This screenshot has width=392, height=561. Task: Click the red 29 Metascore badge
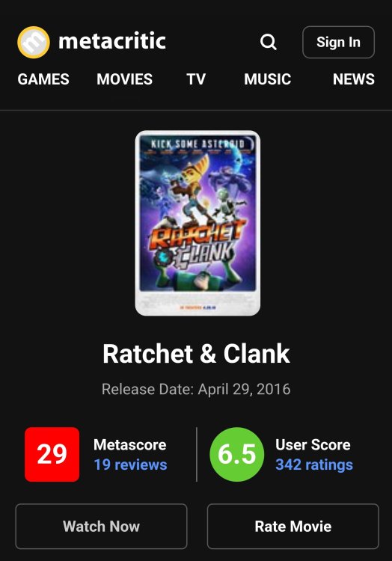click(52, 454)
